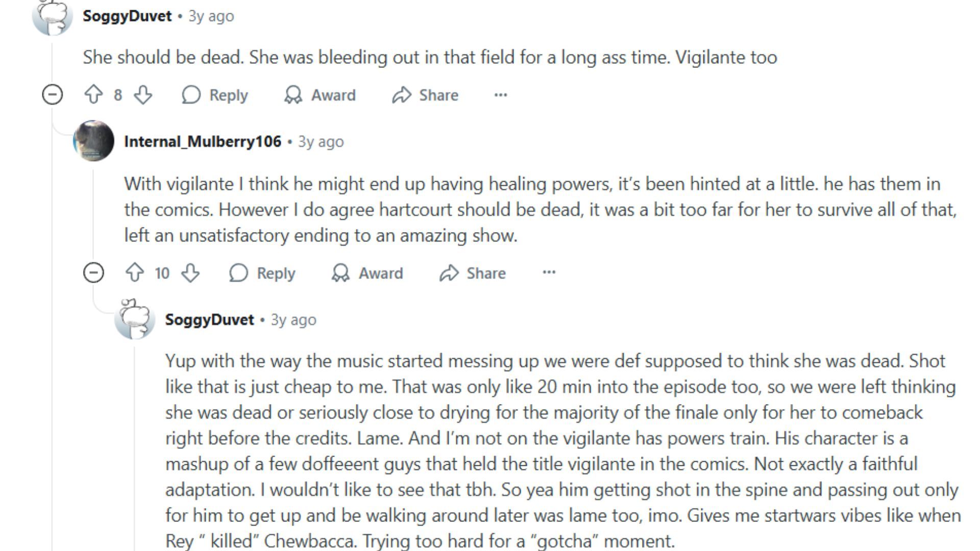Click Internal_Mulberry106's avatar picture
Viewport: 980px width, 551px height.
(x=93, y=141)
